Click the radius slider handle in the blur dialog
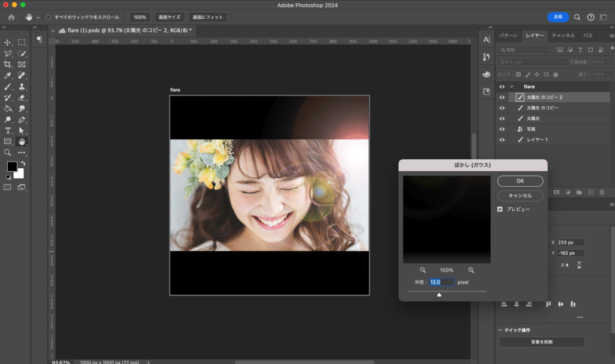 pos(439,294)
